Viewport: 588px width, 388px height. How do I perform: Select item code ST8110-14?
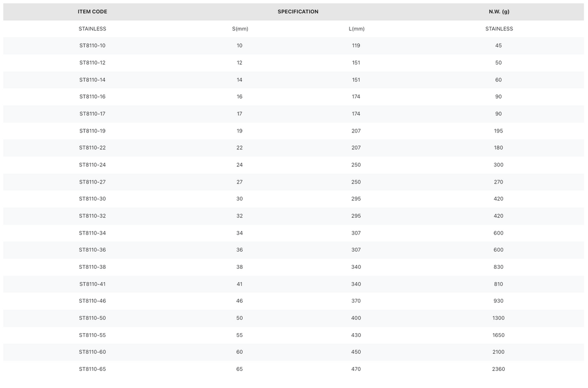pyautogui.click(x=92, y=80)
